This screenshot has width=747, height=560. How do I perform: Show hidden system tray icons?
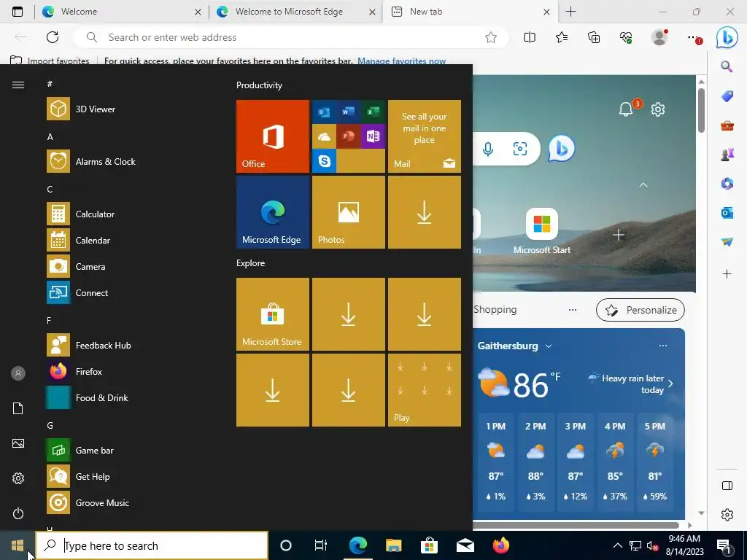click(617, 545)
